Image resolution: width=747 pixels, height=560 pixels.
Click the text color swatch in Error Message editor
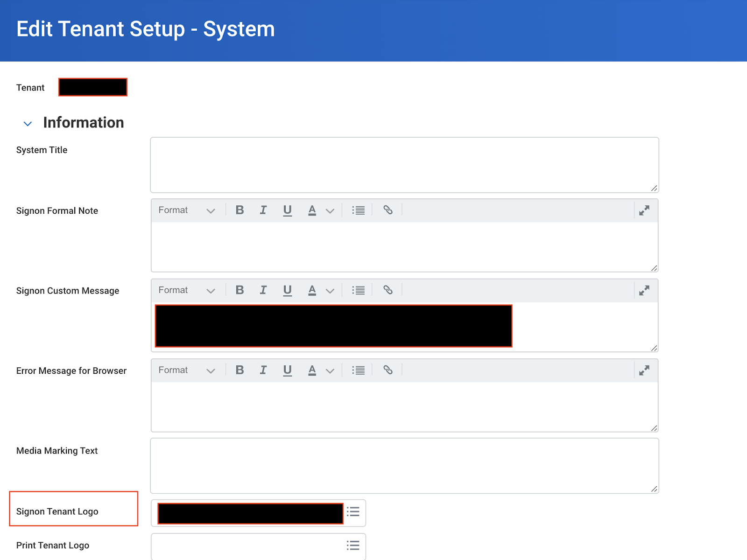click(311, 370)
